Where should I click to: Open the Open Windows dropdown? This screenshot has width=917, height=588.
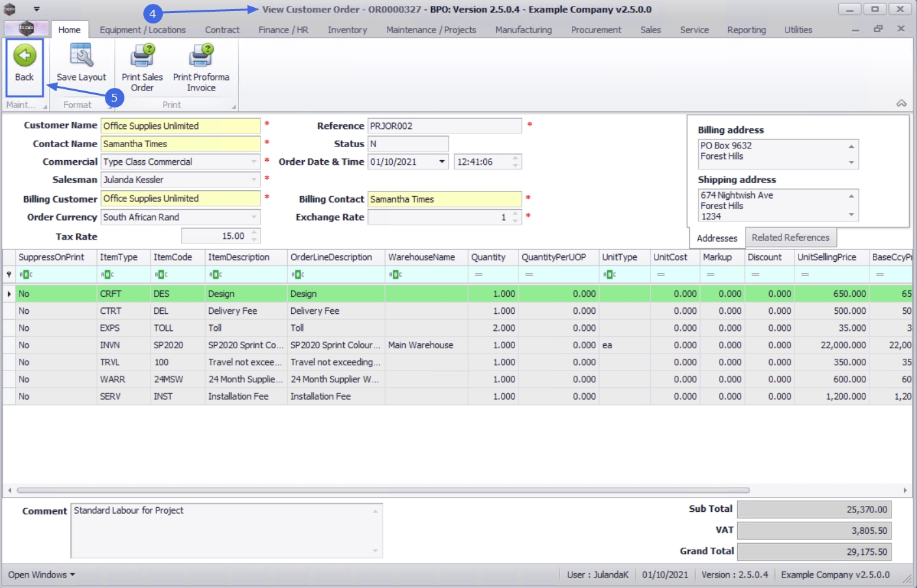[42, 574]
